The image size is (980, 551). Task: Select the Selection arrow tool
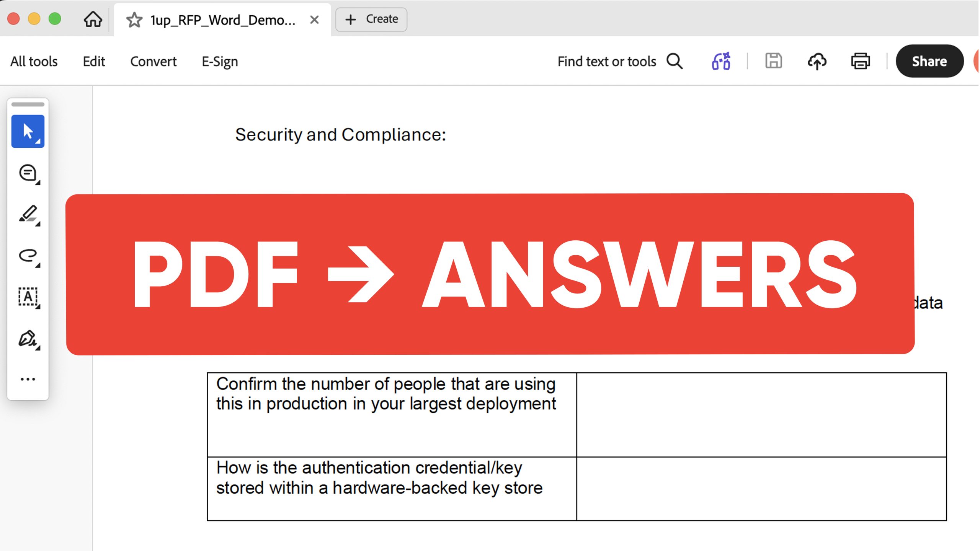coord(28,131)
